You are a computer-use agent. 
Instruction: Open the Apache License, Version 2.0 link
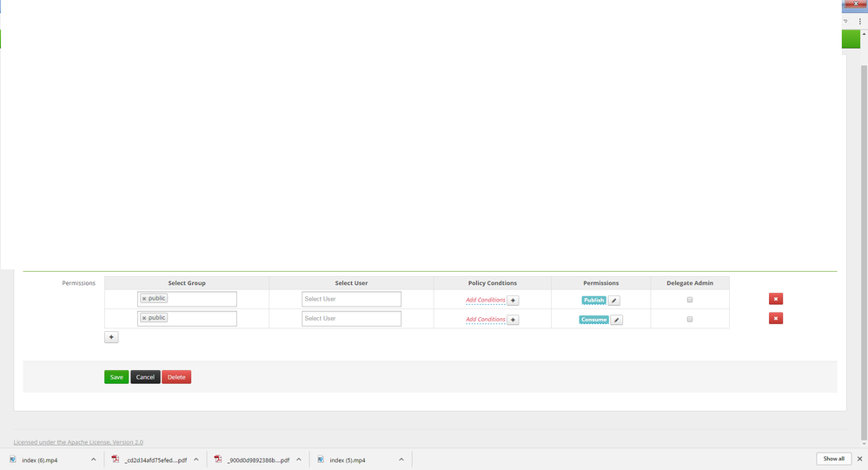click(x=78, y=442)
